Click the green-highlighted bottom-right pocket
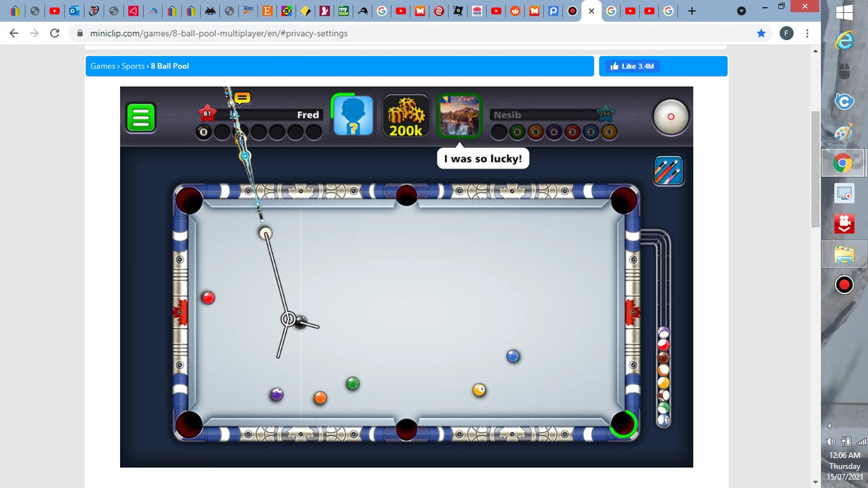Viewport: 868px width, 488px height. click(x=623, y=424)
